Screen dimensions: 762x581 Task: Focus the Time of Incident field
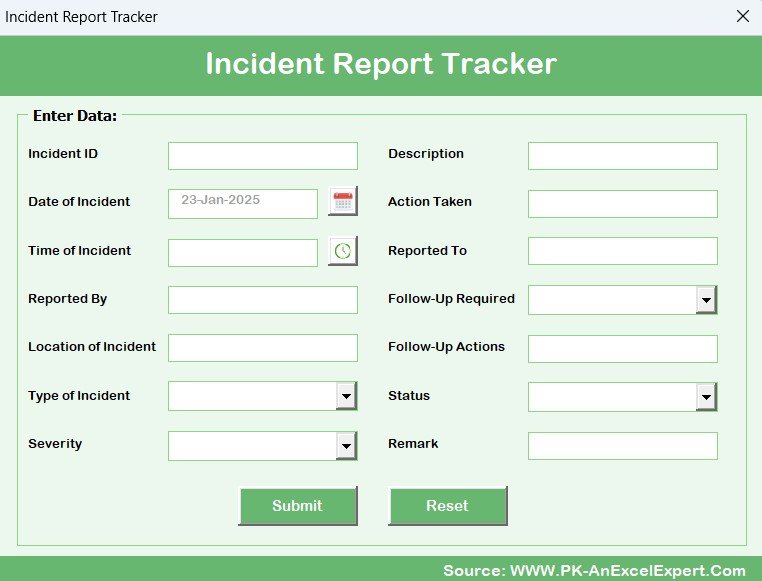[243, 253]
